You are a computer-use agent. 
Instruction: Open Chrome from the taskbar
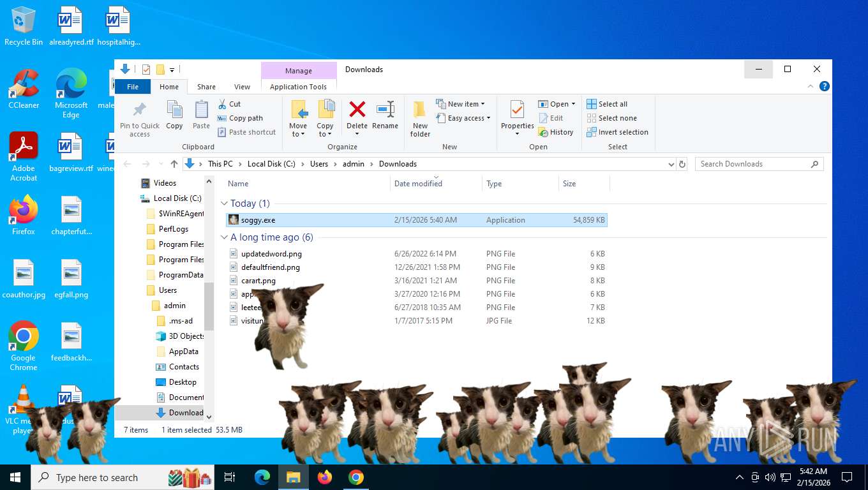[x=356, y=477]
